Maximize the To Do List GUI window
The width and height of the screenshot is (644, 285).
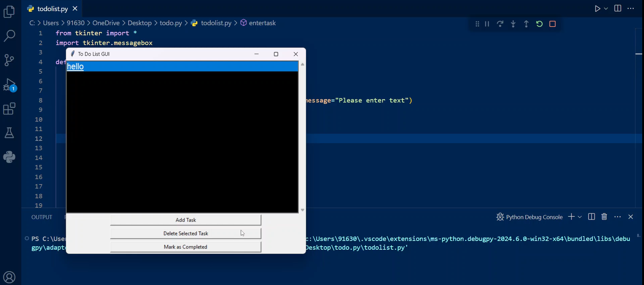(x=276, y=54)
